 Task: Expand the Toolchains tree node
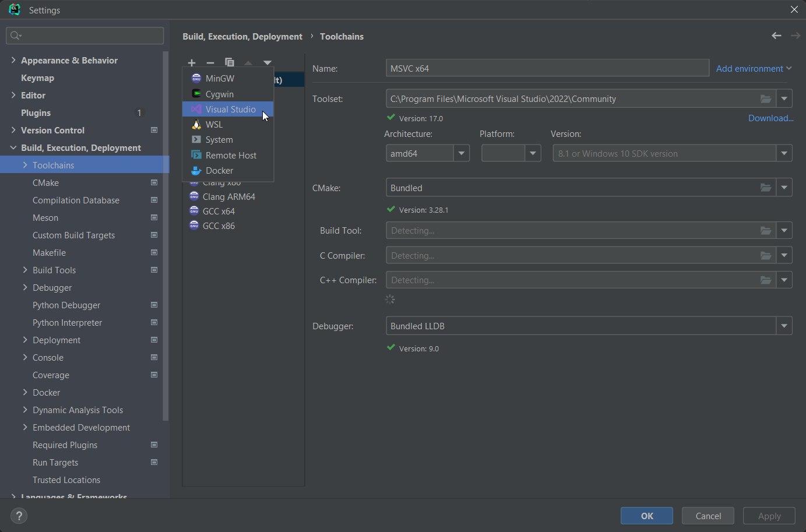[25, 165]
